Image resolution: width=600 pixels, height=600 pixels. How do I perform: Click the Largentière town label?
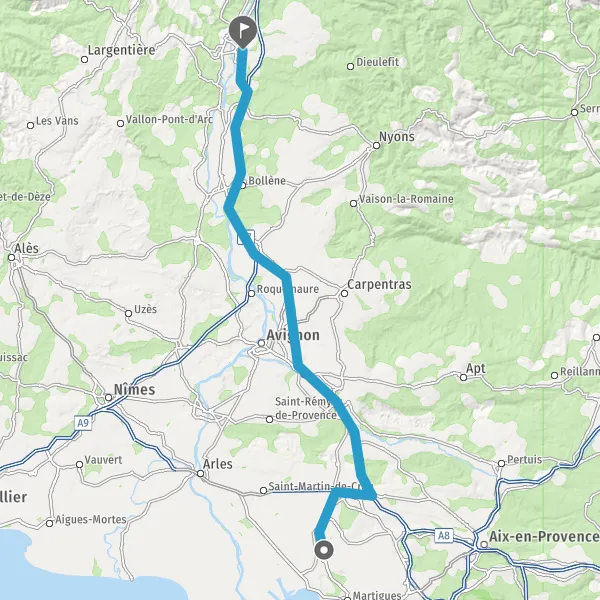[121, 50]
